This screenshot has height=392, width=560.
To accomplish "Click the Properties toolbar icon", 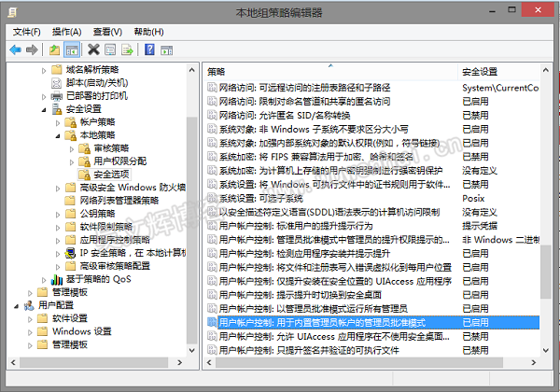I will (x=110, y=49).
